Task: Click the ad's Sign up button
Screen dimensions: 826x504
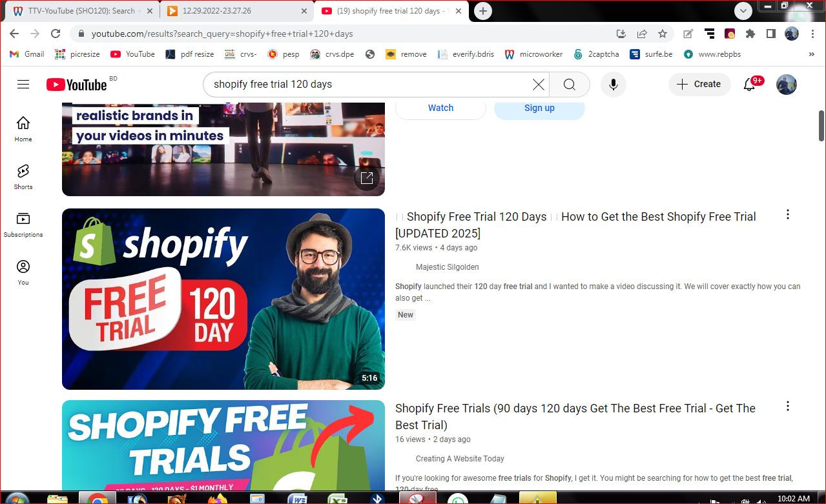Action: pyautogui.click(x=539, y=108)
